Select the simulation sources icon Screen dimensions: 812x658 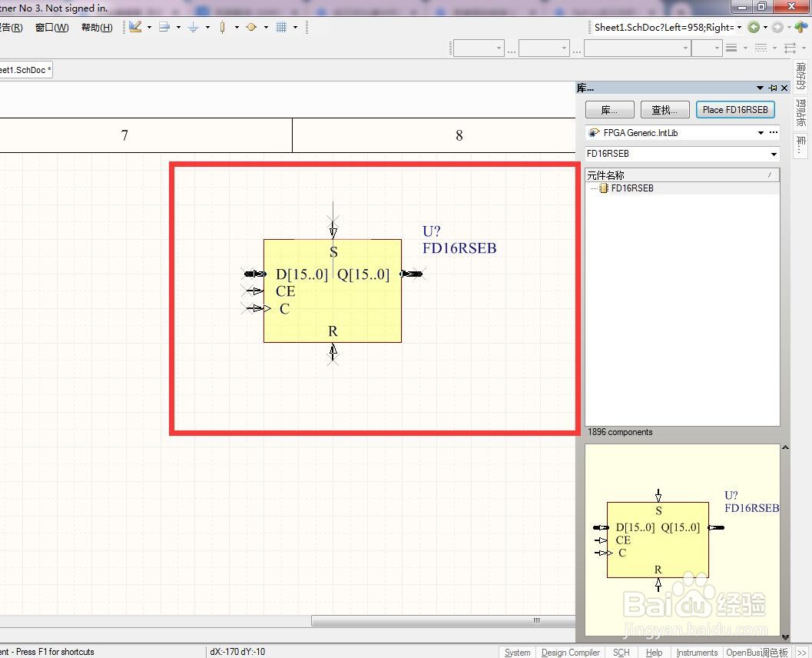pyautogui.click(x=251, y=27)
